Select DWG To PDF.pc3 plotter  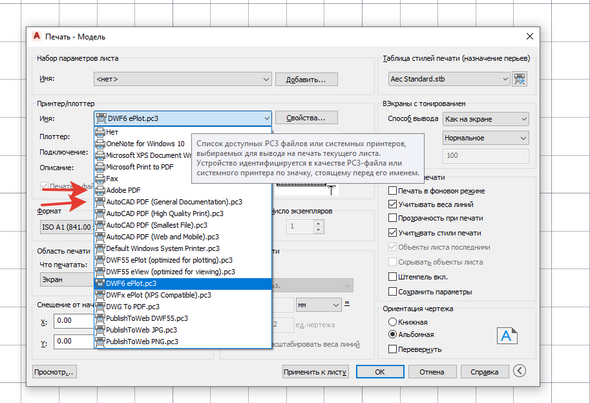[182, 306]
